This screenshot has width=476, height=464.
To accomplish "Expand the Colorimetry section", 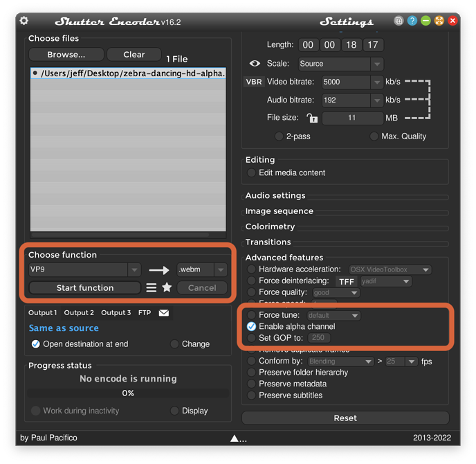I will tap(270, 226).
